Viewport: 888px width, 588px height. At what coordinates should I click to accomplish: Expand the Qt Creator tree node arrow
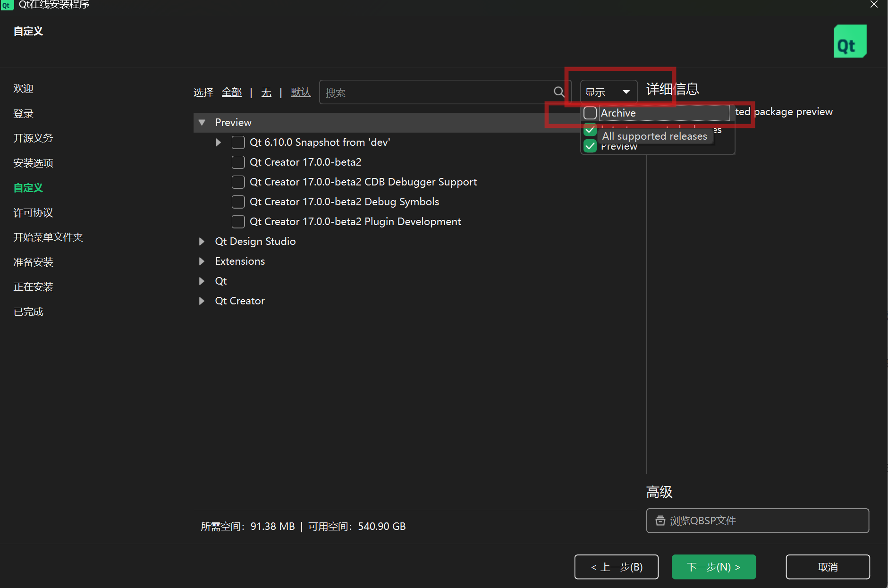[x=202, y=301]
